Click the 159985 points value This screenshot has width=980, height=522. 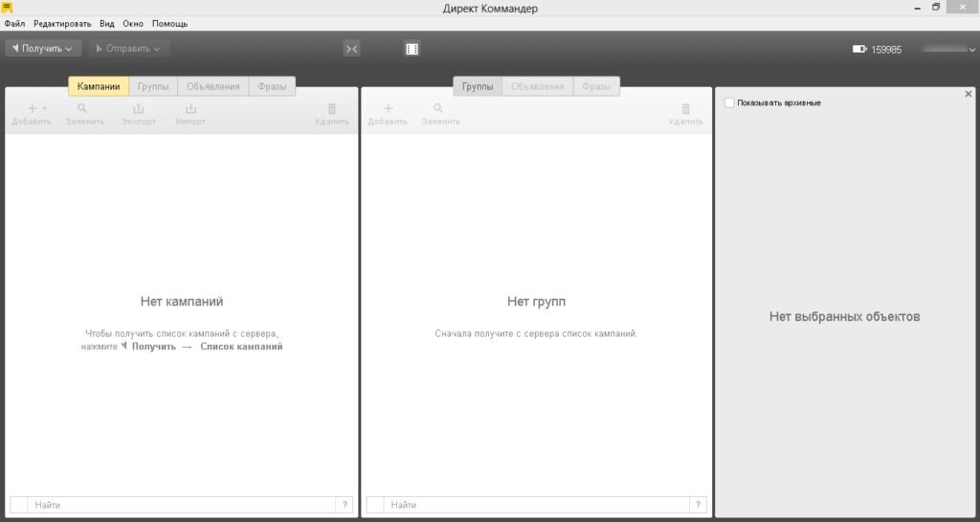(886, 50)
